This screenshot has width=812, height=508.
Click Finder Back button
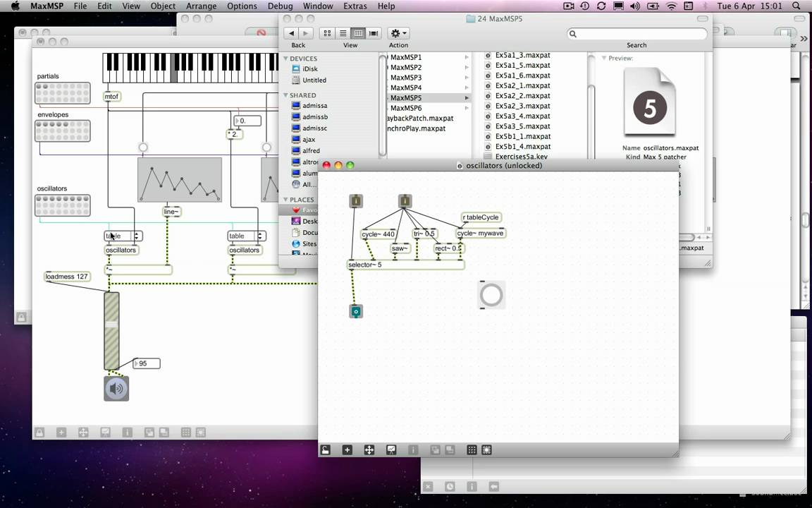coord(291,33)
